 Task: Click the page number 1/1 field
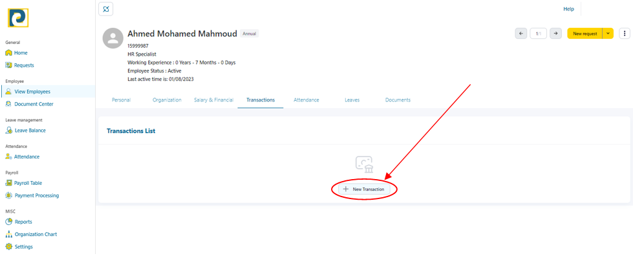coord(538,34)
